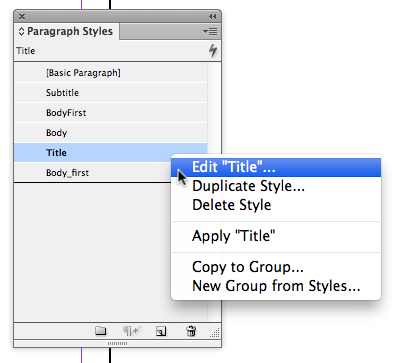Click the panel corner resize handle

215,332
